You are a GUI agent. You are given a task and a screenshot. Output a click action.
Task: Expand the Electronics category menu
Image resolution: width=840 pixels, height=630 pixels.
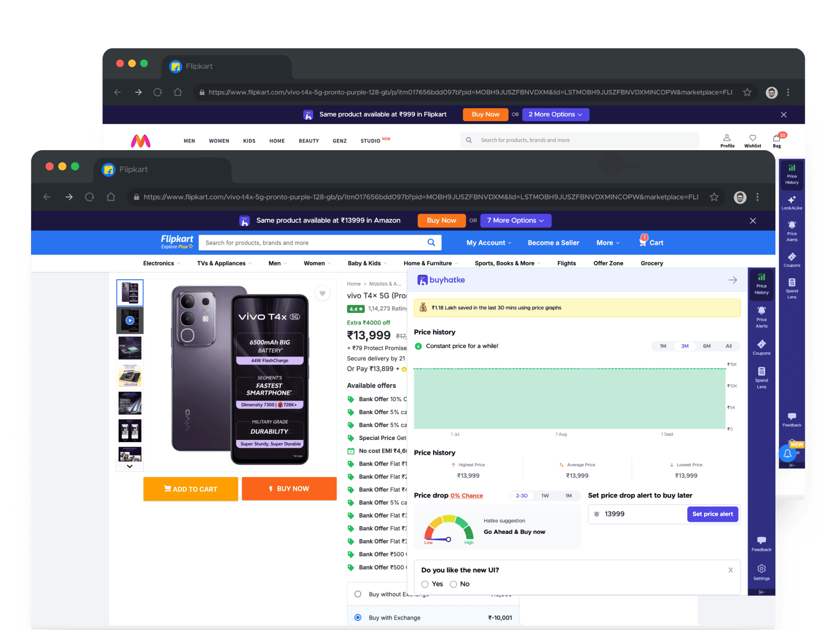tap(162, 263)
